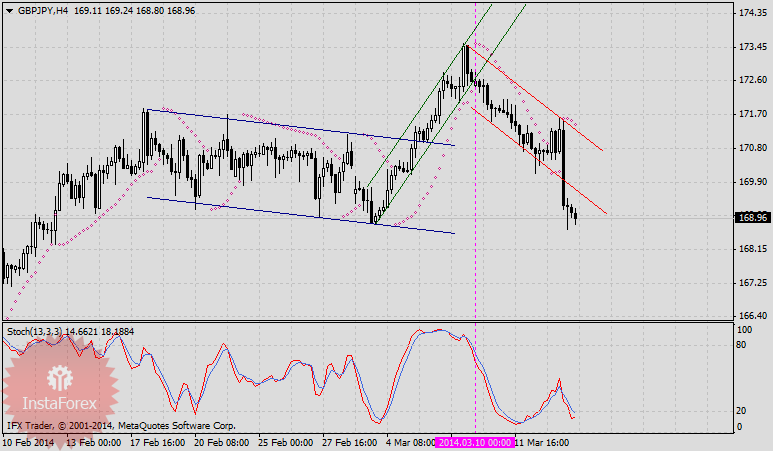The image size is (773, 451).
Task: Click the highlighted 2014.03.10 00:00 date label
Action: [475, 442]
